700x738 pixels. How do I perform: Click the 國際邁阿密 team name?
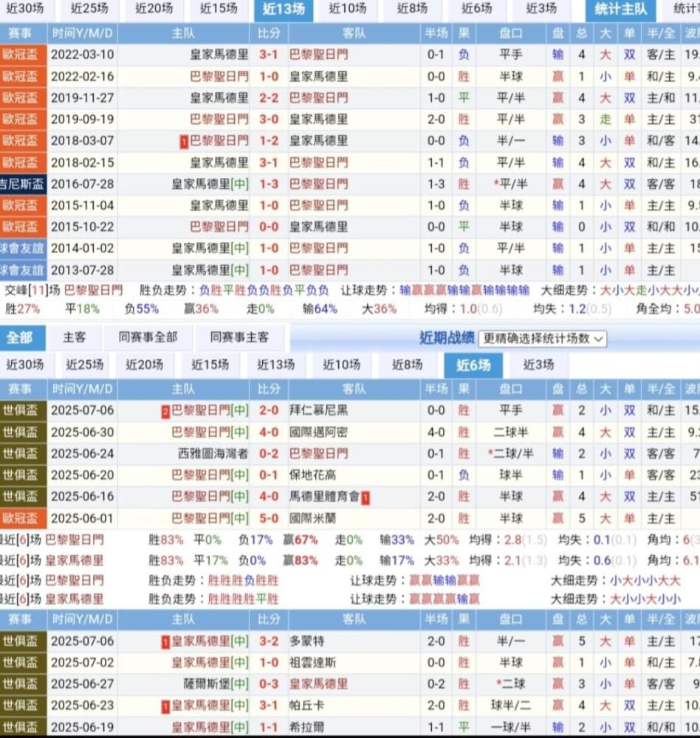pos(318,432)
